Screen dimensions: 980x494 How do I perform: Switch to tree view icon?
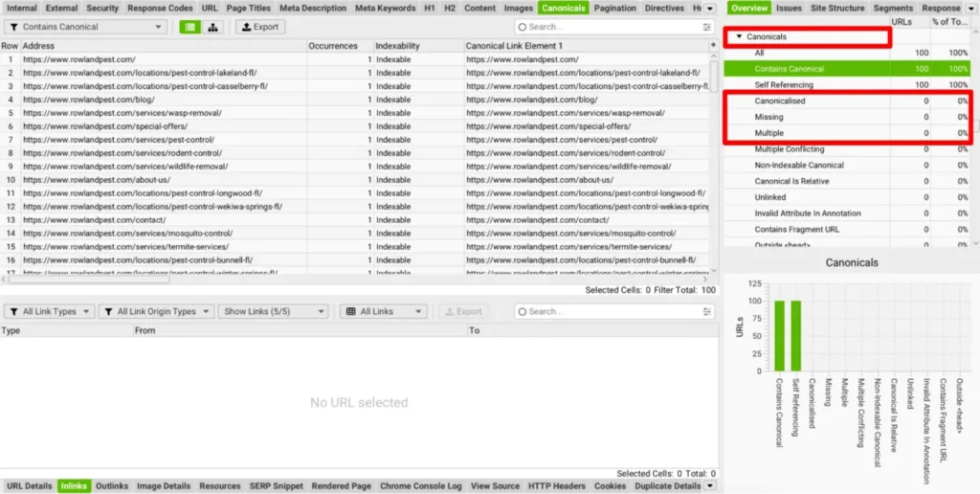click(212, 27)
